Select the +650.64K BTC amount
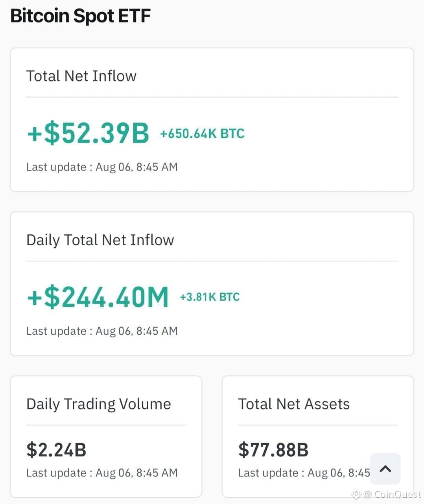Image resolution: width=424 pixels, height=504 pixels. click(x=202, y=133)
